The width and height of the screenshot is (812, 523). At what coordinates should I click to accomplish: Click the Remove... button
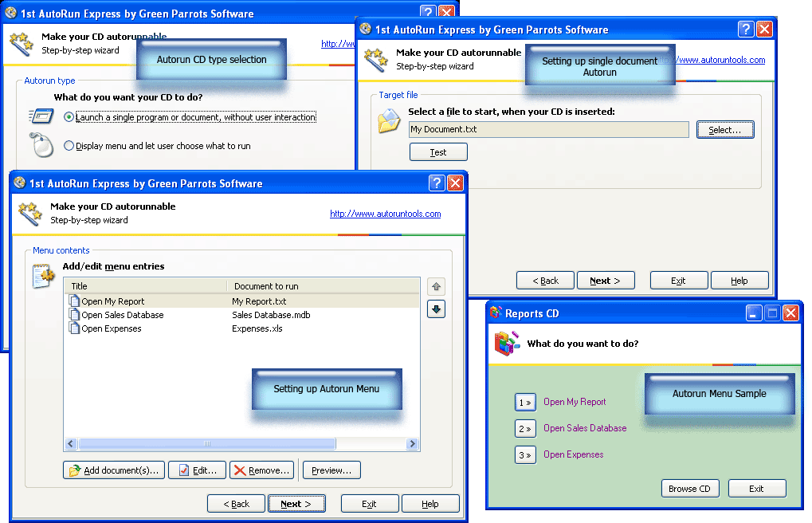click(x=261, y=470)
